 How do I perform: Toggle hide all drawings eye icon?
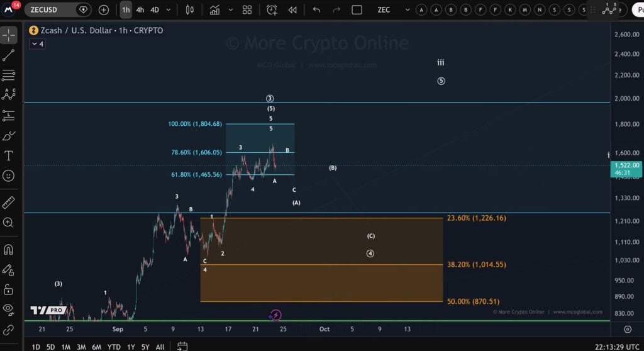9,309
